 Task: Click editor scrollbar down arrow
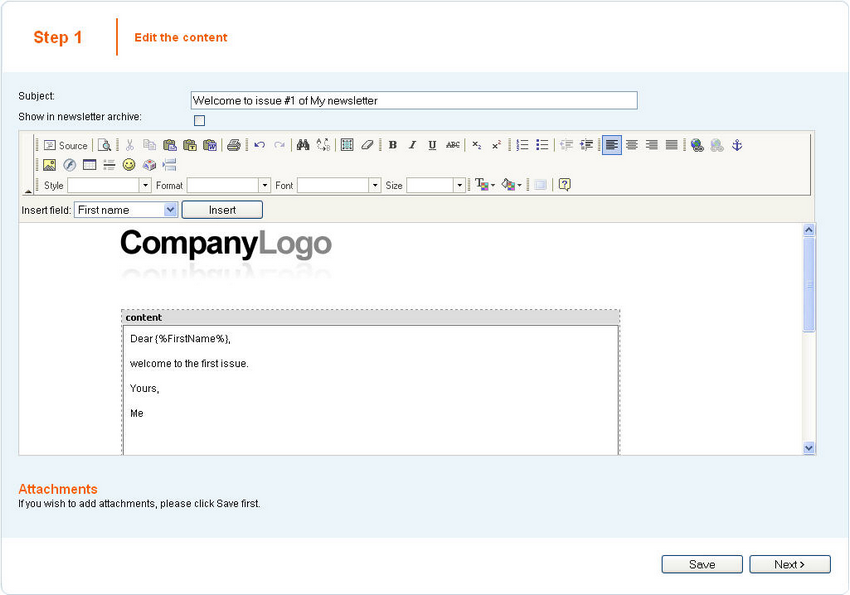[x=809, y=448]
